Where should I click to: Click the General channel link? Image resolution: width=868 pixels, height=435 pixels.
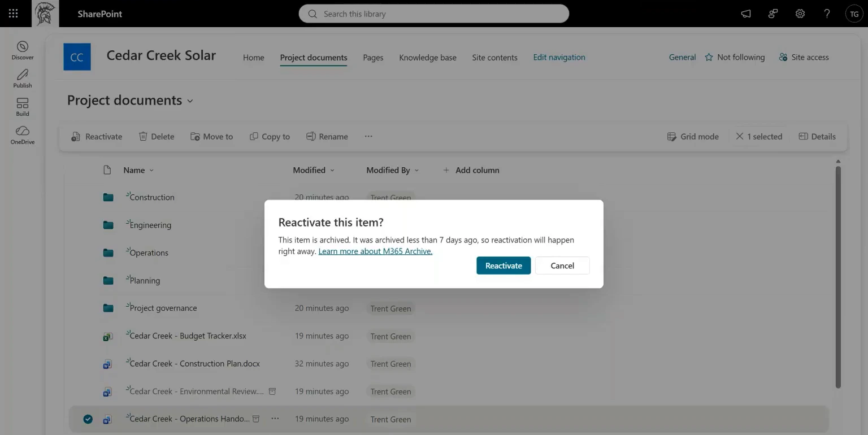pos(683,57)
